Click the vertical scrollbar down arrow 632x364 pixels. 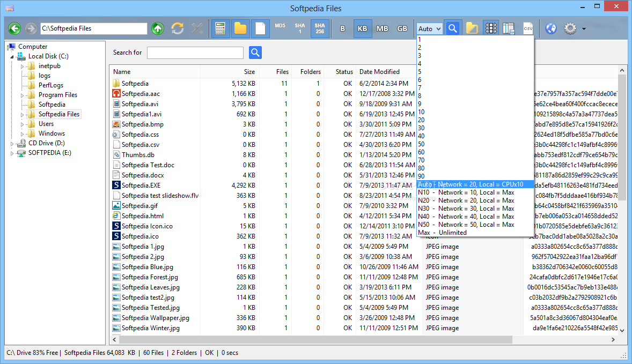pyautogui.click(x=622, y=331)
